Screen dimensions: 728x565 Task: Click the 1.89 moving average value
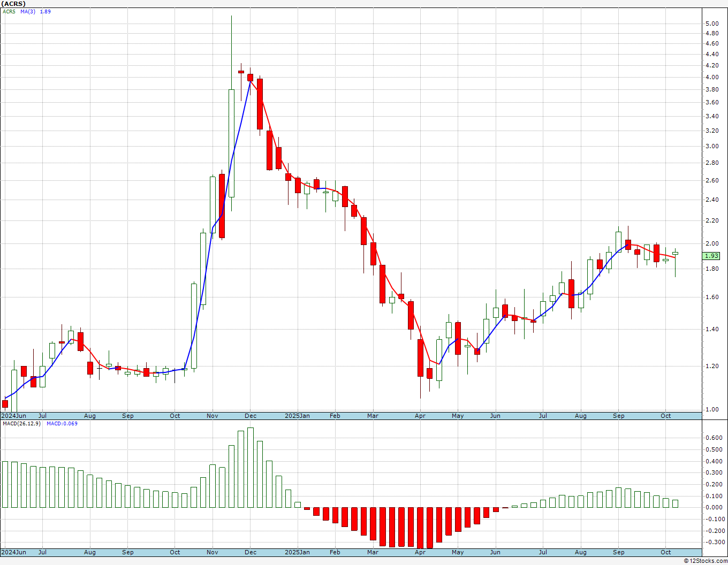45,11
